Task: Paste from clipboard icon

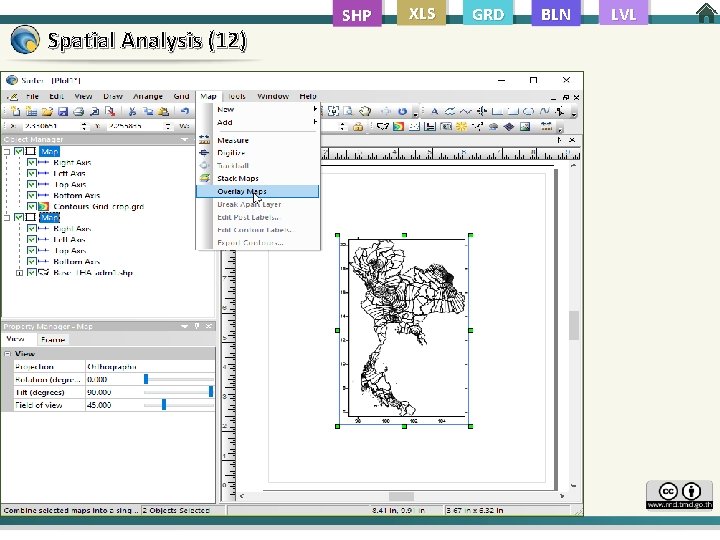Action: point(163,112)
